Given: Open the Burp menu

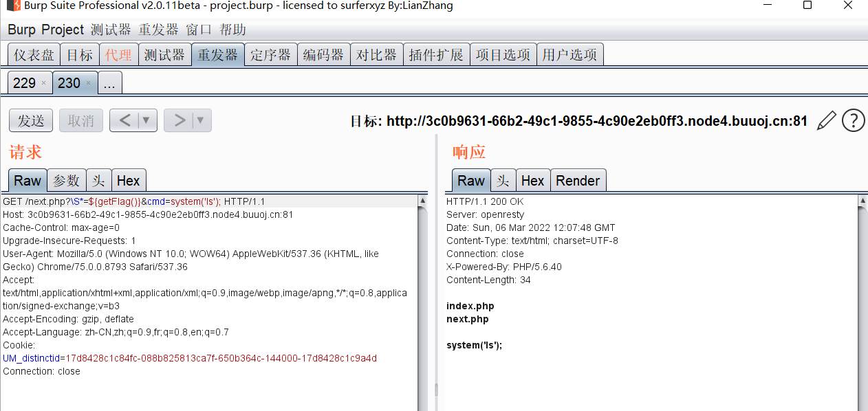Looking at the screenshot, I should coord(22,30).
